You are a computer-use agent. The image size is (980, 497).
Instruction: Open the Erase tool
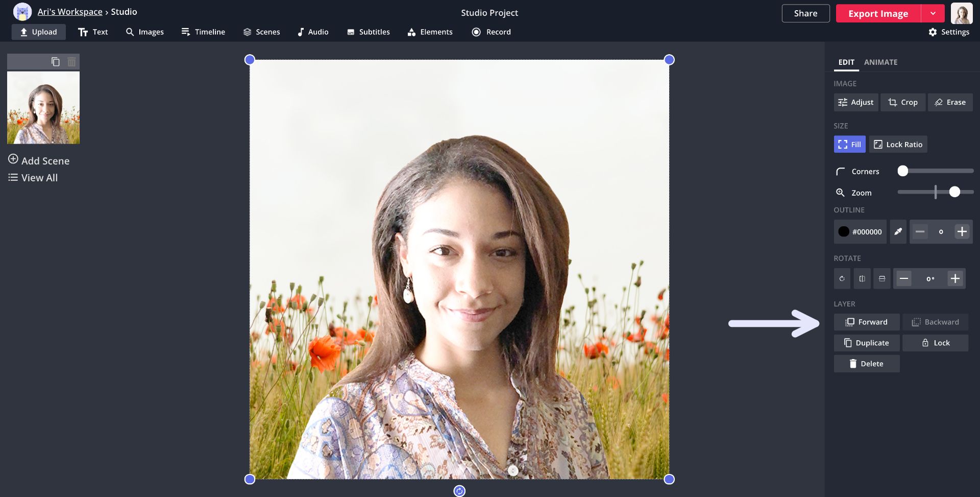tap(950, 102)
